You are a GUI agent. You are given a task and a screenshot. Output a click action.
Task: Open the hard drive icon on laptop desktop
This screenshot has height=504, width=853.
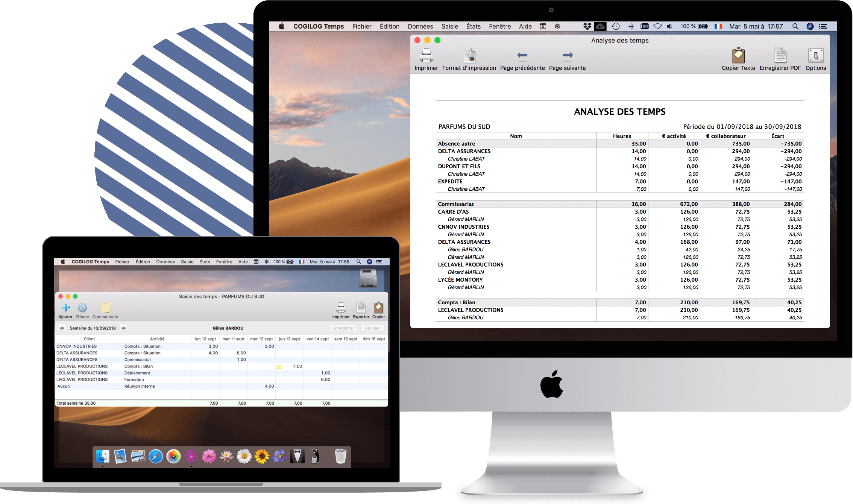point(368,278)
